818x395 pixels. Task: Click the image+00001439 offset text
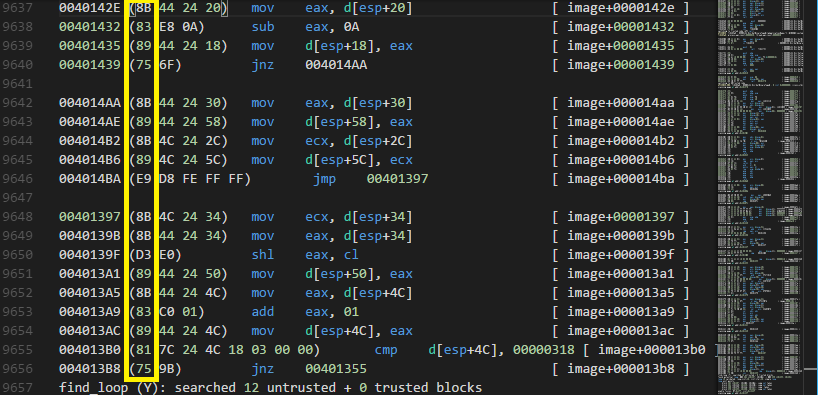(x=621, y=65)
